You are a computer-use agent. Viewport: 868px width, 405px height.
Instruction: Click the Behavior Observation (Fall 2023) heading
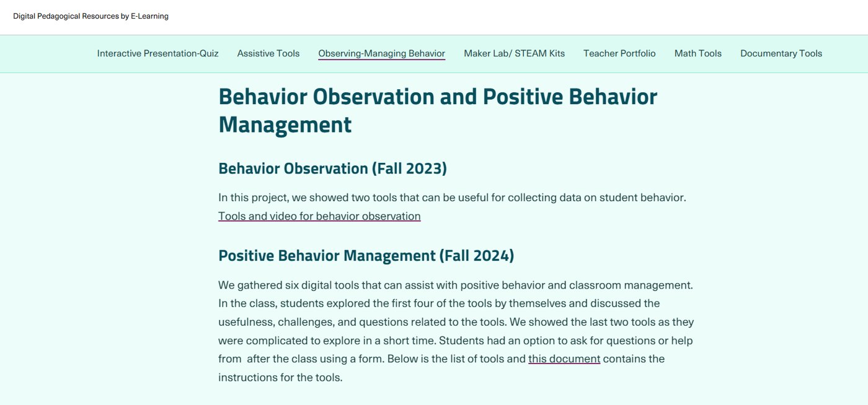332,168
